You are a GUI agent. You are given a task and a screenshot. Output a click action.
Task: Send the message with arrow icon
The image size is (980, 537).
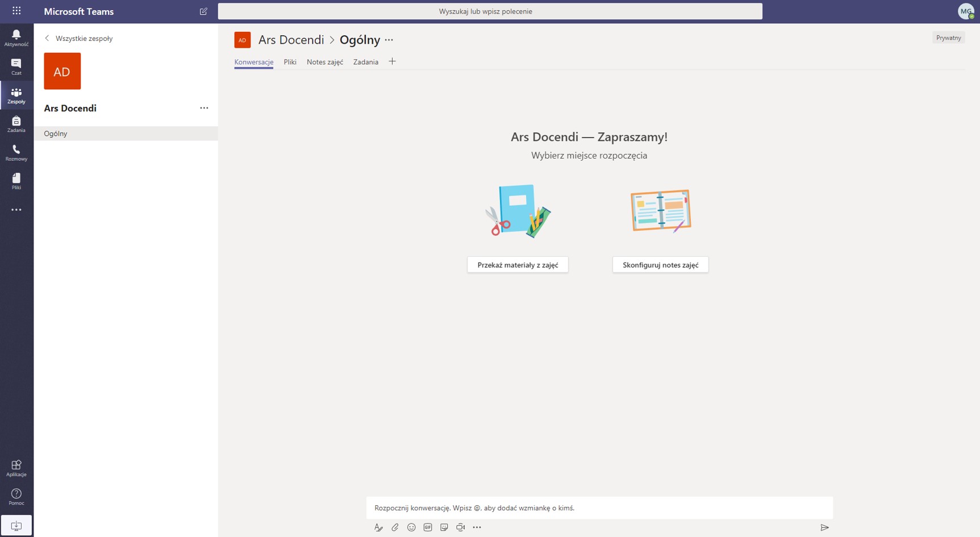824,527
